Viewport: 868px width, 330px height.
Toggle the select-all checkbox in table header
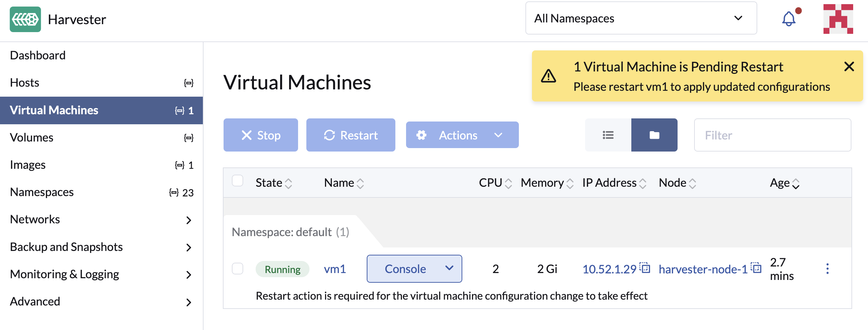point(238,180)
